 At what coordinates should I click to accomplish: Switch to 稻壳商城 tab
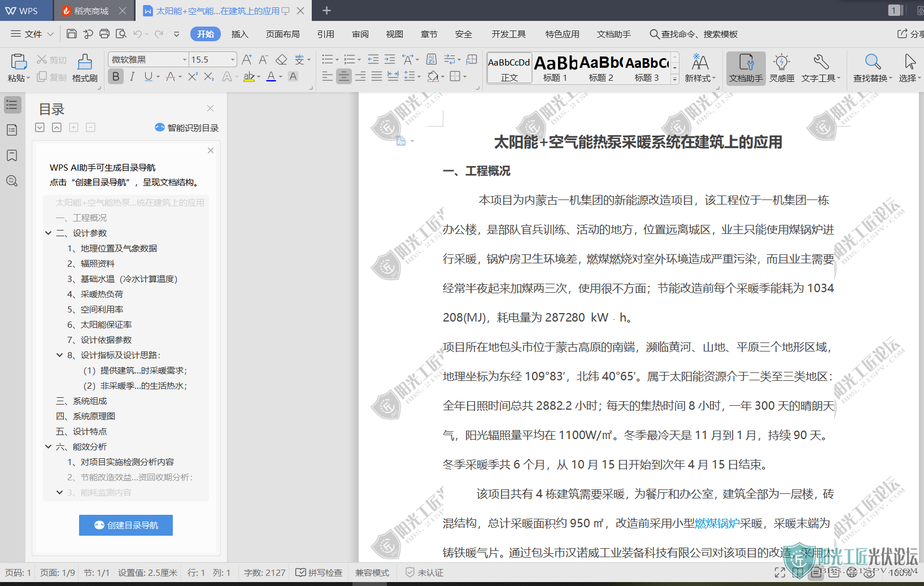[91, 11]
